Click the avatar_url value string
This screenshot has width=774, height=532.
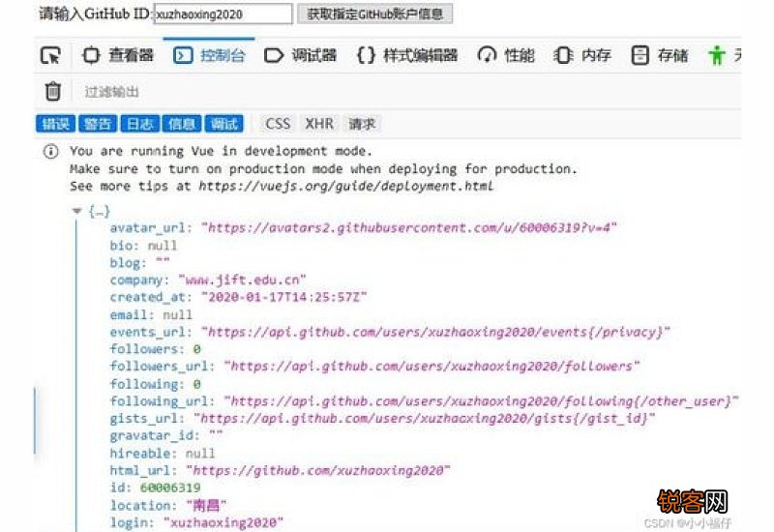coord(408,228)
